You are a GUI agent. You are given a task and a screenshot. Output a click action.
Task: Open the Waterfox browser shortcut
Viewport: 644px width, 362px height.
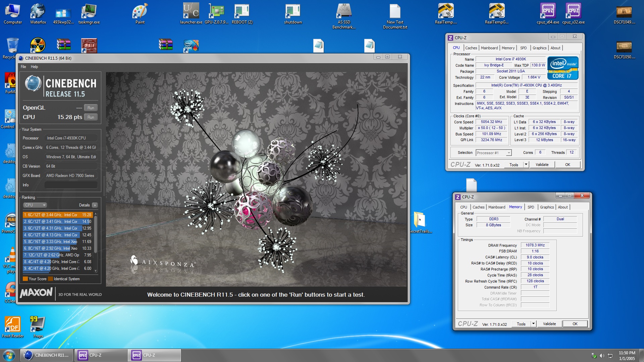[x=38, y=14]
